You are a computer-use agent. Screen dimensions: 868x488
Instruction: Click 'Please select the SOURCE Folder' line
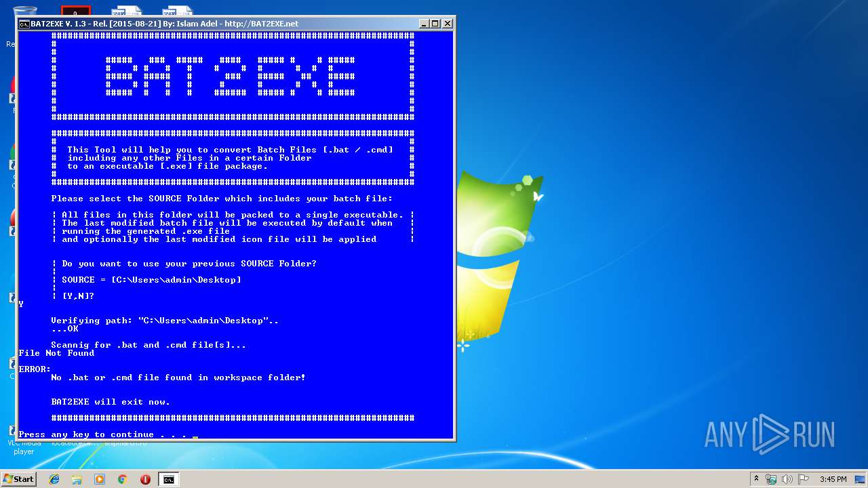(222, 199)
